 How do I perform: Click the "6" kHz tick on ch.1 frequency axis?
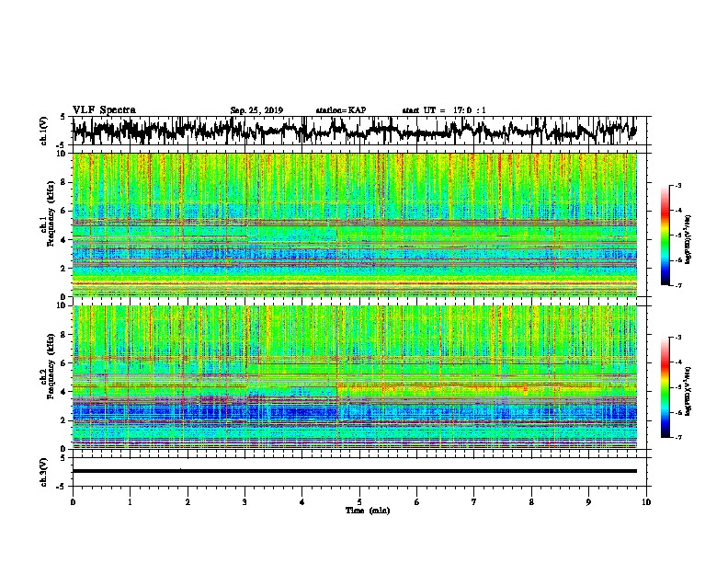coord(64,211)
